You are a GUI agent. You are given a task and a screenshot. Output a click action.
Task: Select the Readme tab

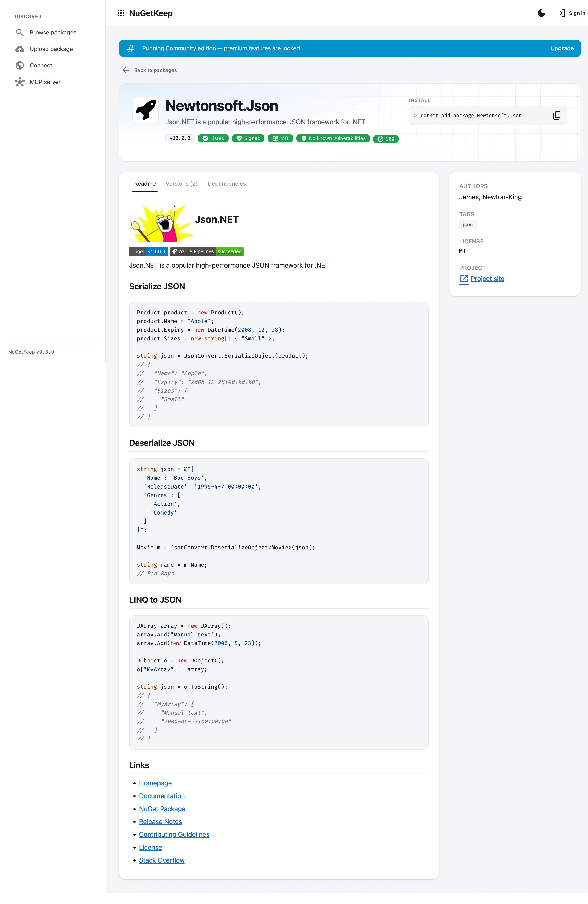click(x=145, y=184)
